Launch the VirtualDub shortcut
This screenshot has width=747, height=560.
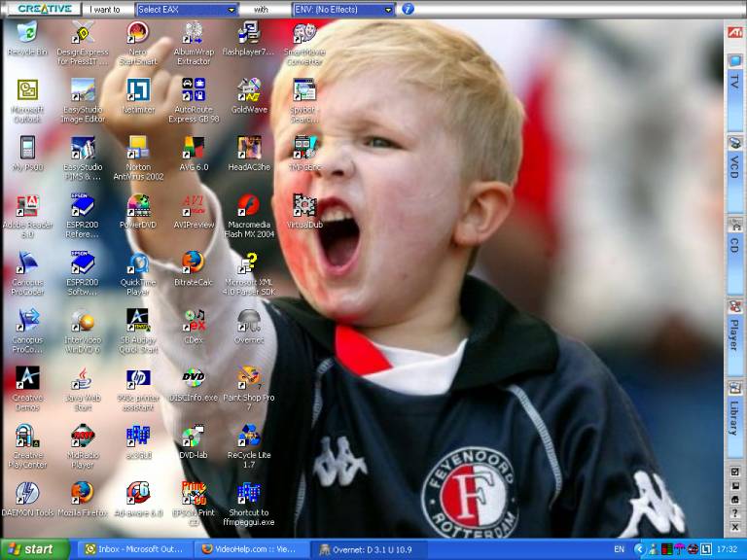[x=304, y=205]
